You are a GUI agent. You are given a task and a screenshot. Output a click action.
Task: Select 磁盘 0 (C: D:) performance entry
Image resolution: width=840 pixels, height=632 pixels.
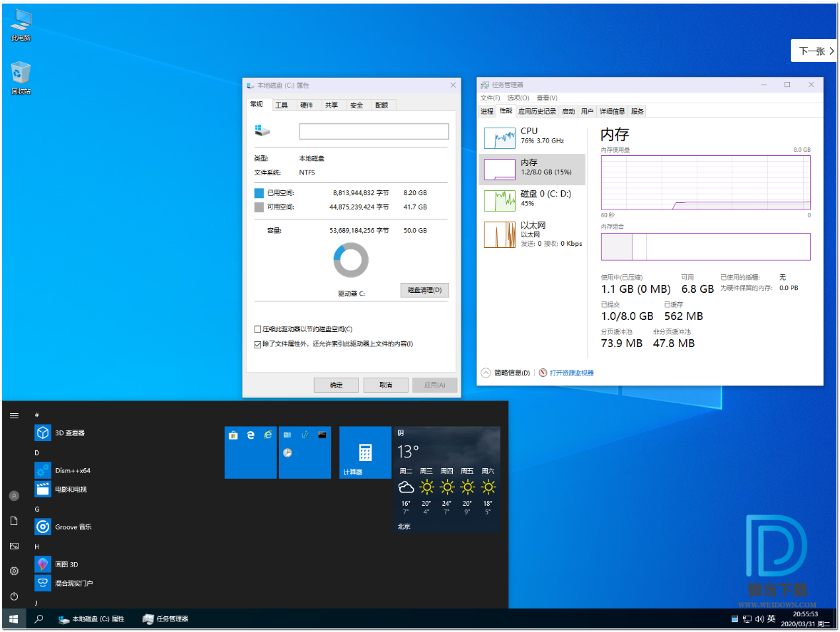[532, 201]
